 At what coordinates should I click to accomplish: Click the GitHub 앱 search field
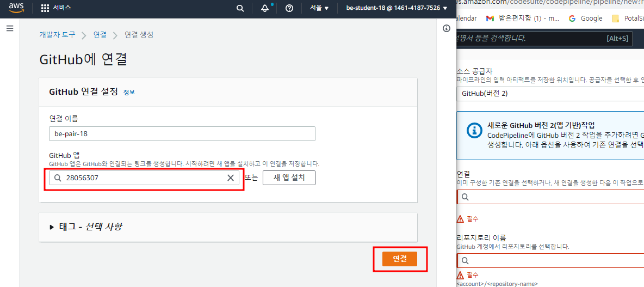point(144,178)
